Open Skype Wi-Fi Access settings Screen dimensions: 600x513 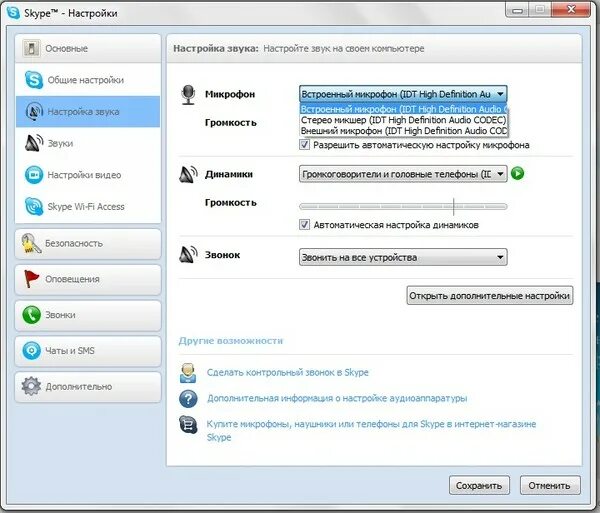[88, 206]
